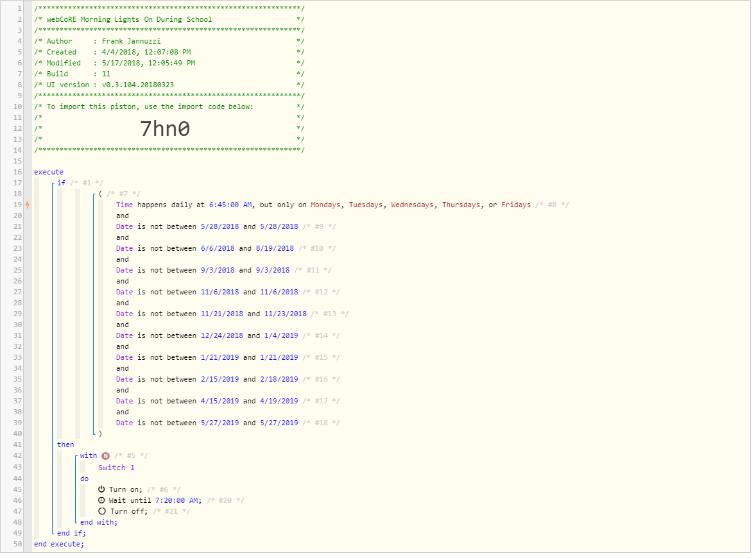This screenshot has height=558, width=756.
Task: Click start date 1/21/2019 in condition #15
Action: pyautogui.click(x=220, y=358)
